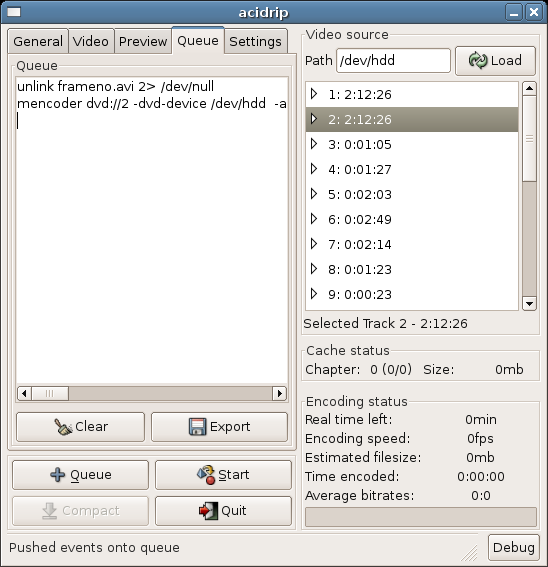Click the Clear button's brush icon
The height and width of the screenshot is (567, 548).
tap(63, 427)
